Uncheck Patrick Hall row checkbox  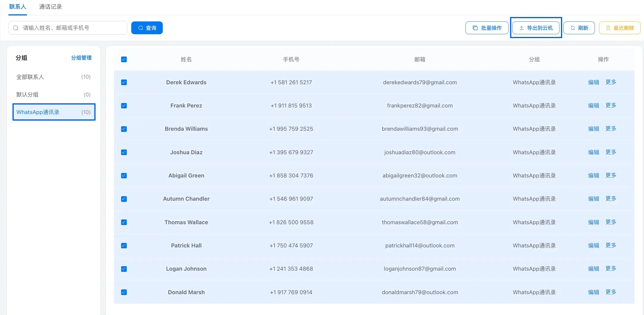click(124, 246)
